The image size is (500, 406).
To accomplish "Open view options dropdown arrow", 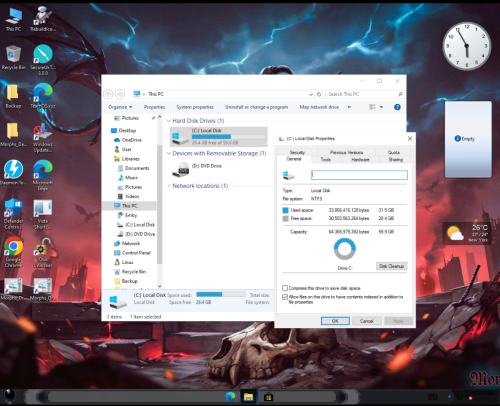I will pyautogui.click(x=381, y=107).
